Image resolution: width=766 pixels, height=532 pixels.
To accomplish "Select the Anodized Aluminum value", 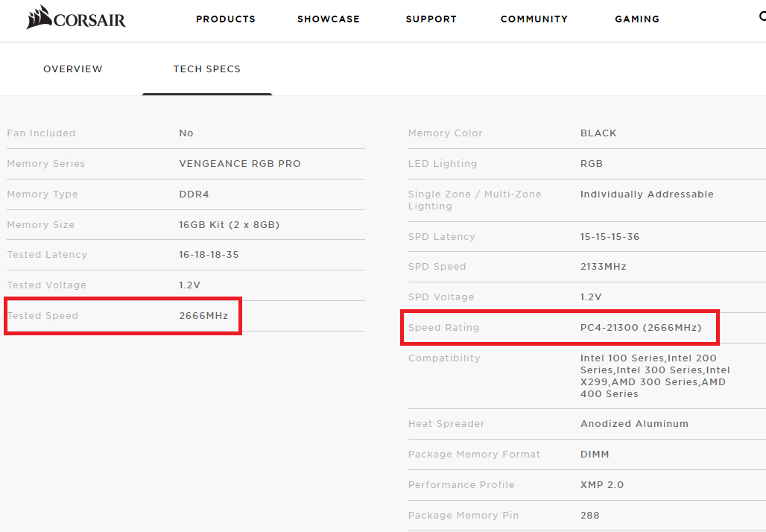I will click(x=634, y=423).
